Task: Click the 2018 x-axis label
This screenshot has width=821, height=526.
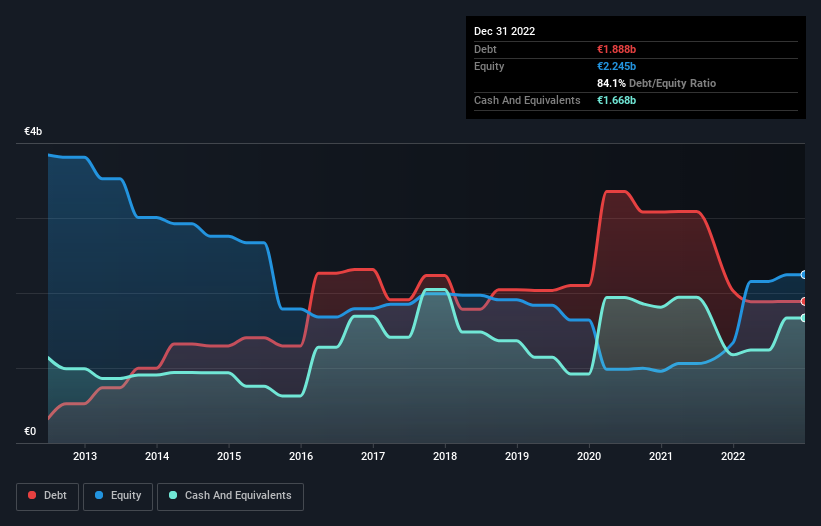Action: (445, 456)
